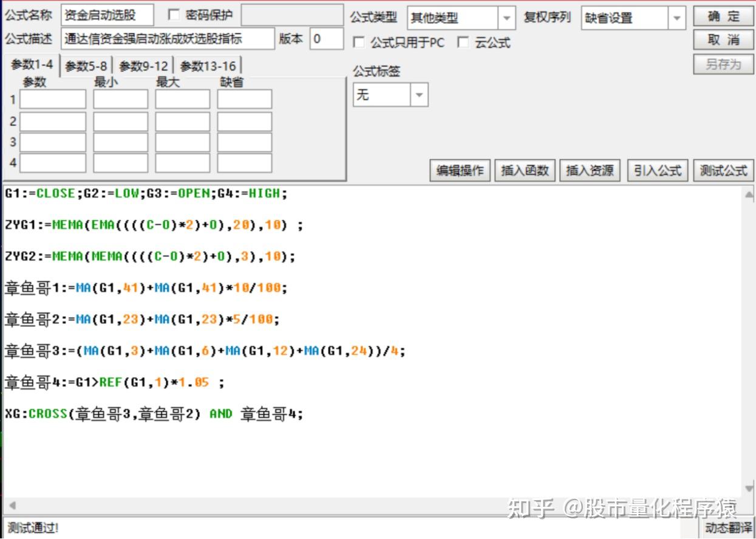
Task: Open the 编辑操作 edit operations button
Action: point(460,171)
